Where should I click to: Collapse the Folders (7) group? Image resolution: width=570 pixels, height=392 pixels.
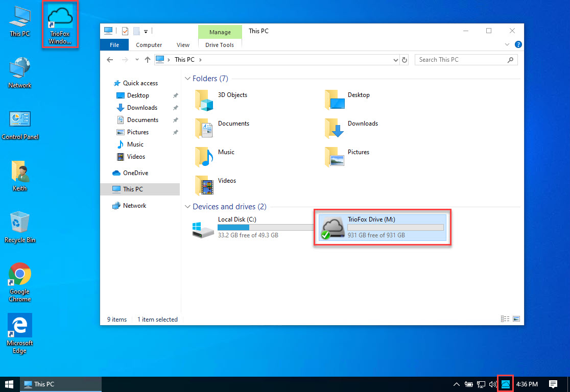tap(187, 79)
